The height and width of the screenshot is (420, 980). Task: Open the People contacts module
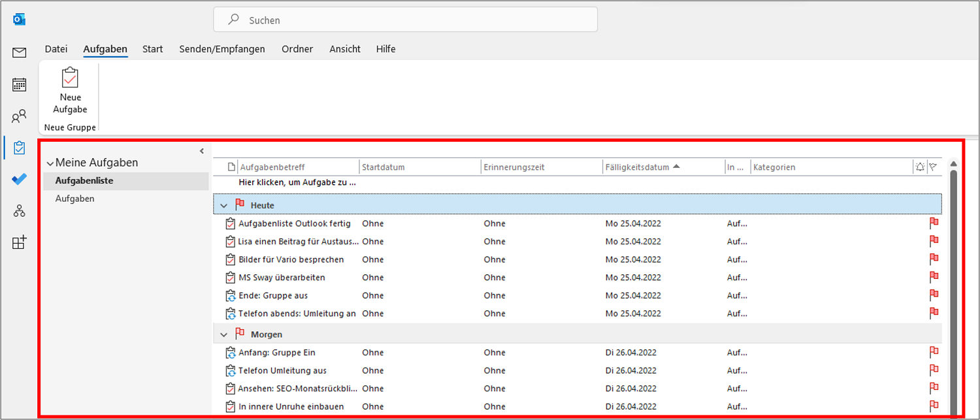pyautogui.click(x=19, y=116)
